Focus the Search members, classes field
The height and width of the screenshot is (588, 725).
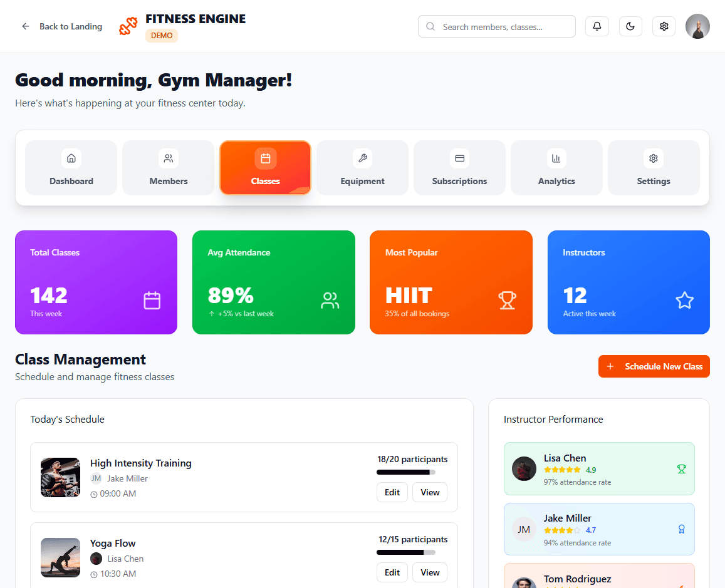[x=496, y=26]
